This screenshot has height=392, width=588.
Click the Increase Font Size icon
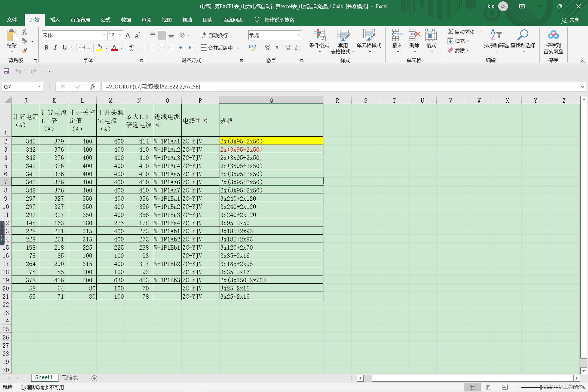pos(128,35)
